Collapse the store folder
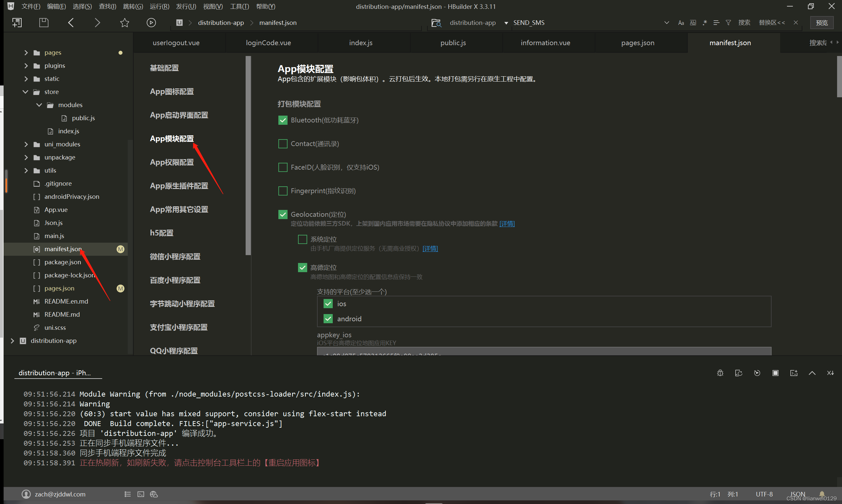 (26, 92)
